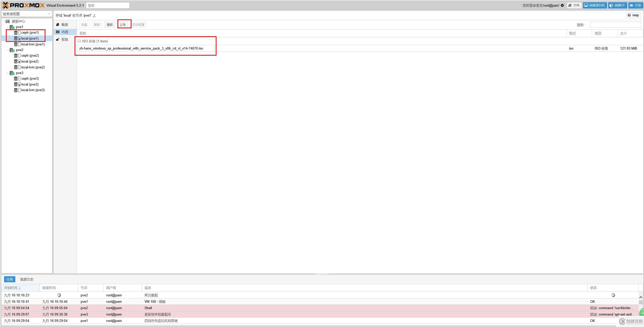Click the 上传 upload button

123,25
